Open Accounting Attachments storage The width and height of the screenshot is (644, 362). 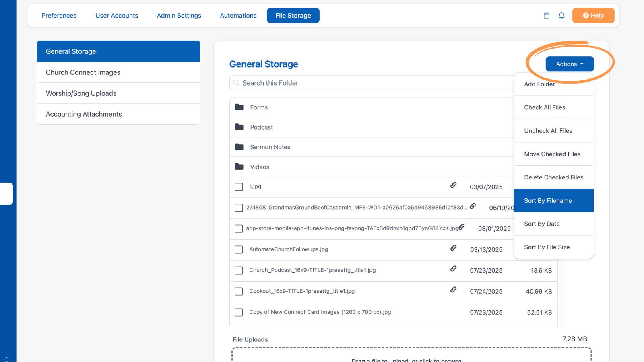coord(119,114)
